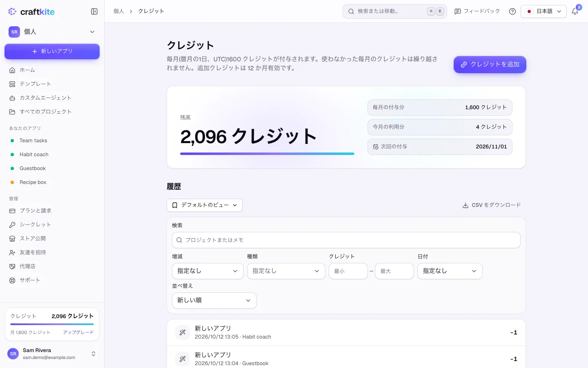This screenshot has width=588, height=368.
Task: Click the SR avatar beside Sam Rivera
Action: pyautogui.click(x=13, y=354)
